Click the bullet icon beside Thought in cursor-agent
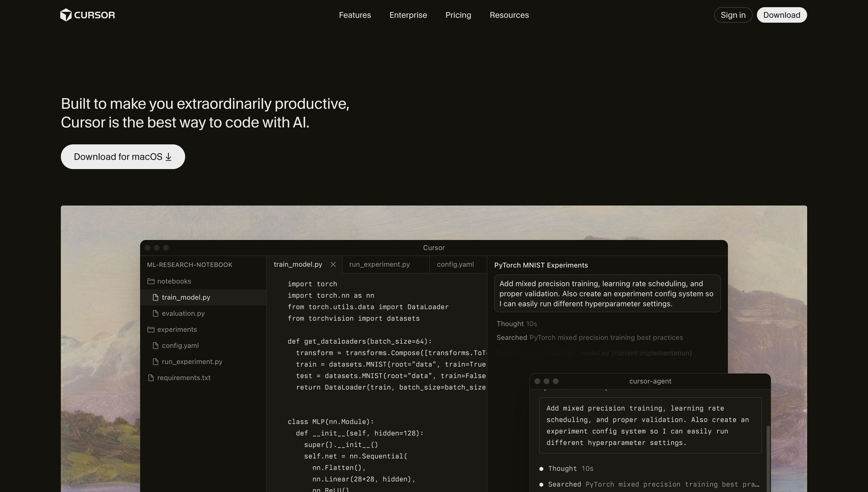Screen dimensions: 868x492 pos(541,469)
